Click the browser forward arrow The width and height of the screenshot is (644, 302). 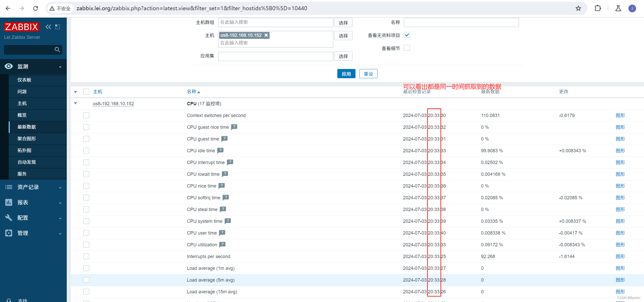point(22,8)
